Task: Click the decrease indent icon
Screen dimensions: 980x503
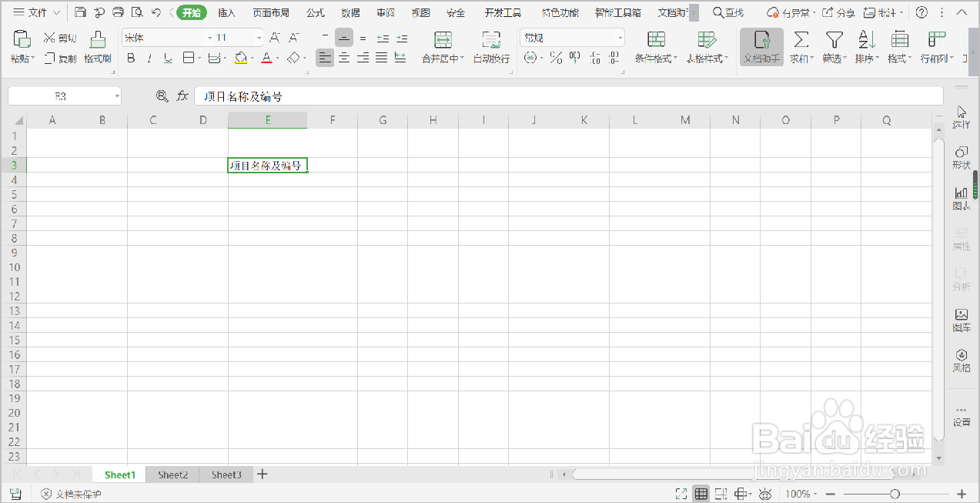Action: click(x=383, y=38)
